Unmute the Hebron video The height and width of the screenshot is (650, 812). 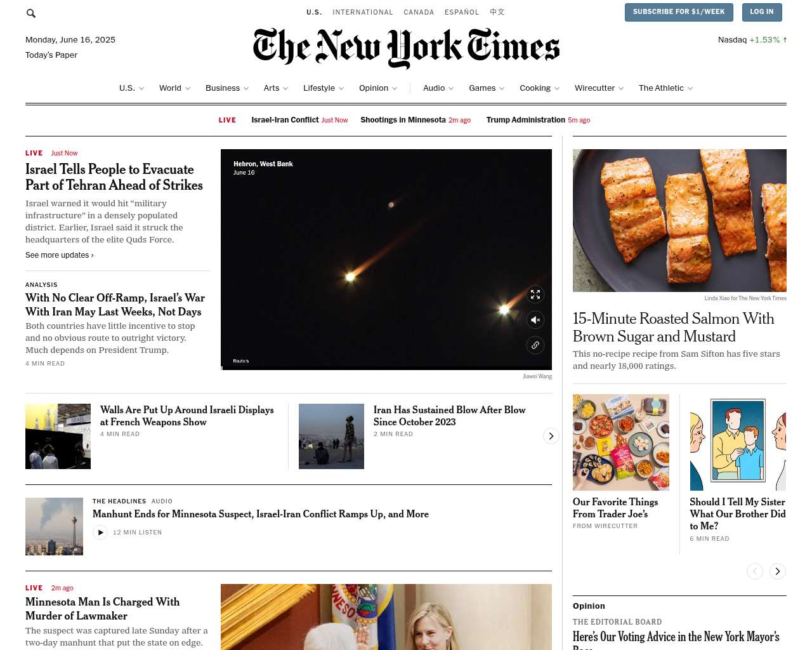tap(535, 320)
